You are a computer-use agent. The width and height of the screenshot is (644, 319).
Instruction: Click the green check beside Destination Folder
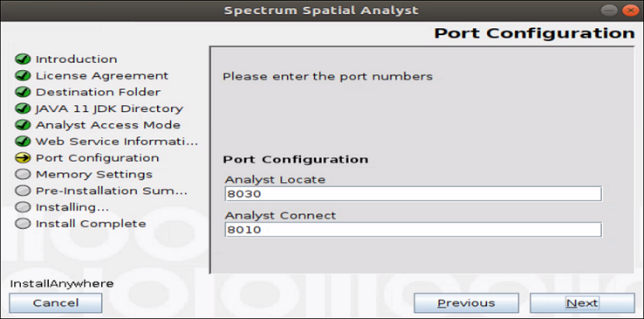tap(23, 92)
